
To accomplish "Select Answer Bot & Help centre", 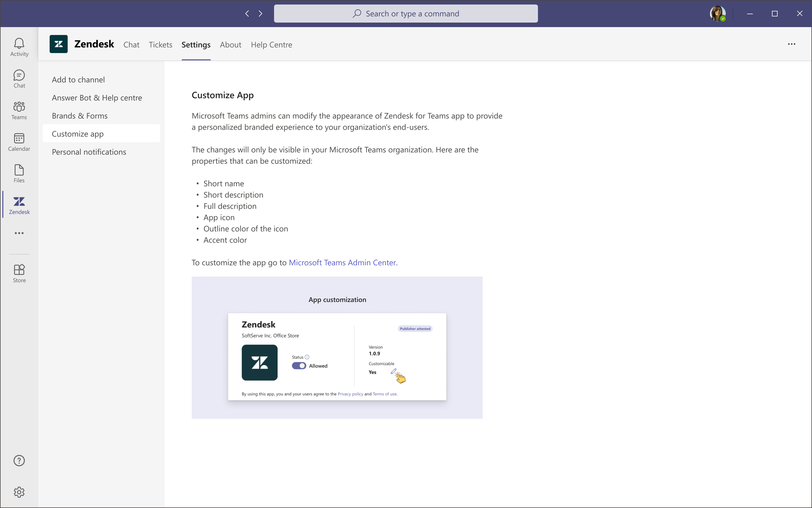I will [101, 98].
